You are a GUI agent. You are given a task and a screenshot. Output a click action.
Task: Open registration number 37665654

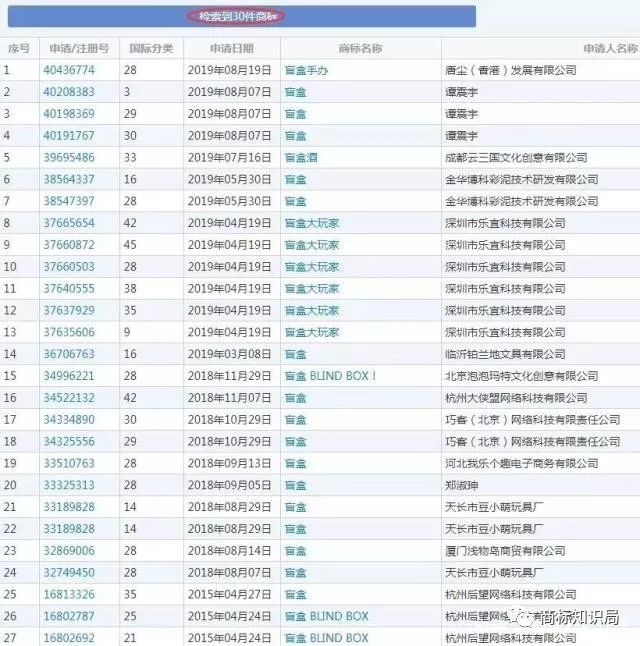point(69,223)
